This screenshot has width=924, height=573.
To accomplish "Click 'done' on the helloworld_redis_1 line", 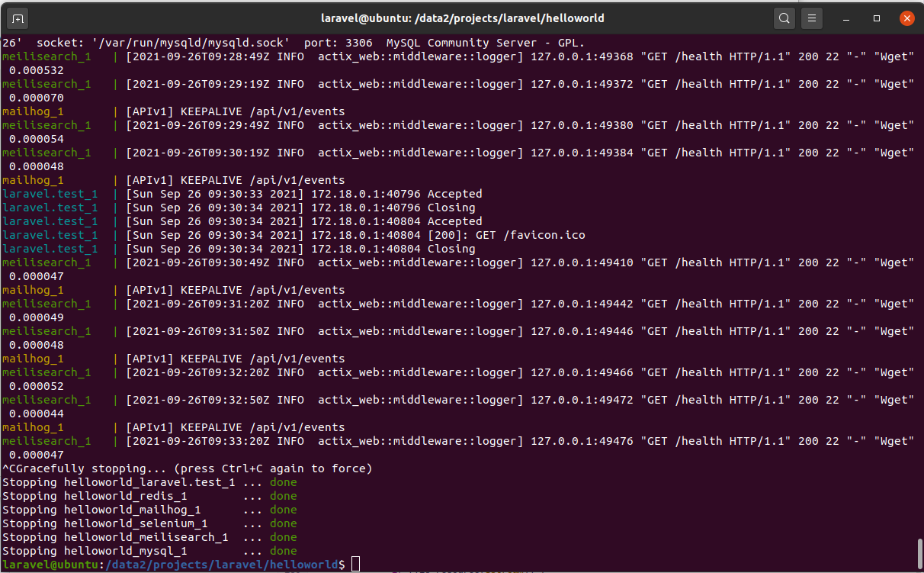I will pyautogui.click(x=284, y=496).
